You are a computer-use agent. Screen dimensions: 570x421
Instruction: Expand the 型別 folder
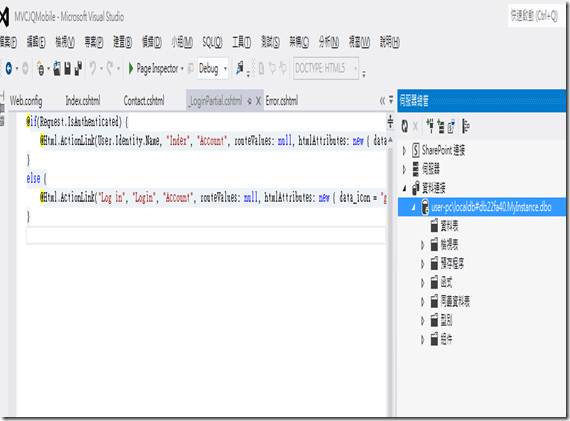[422, 321]
